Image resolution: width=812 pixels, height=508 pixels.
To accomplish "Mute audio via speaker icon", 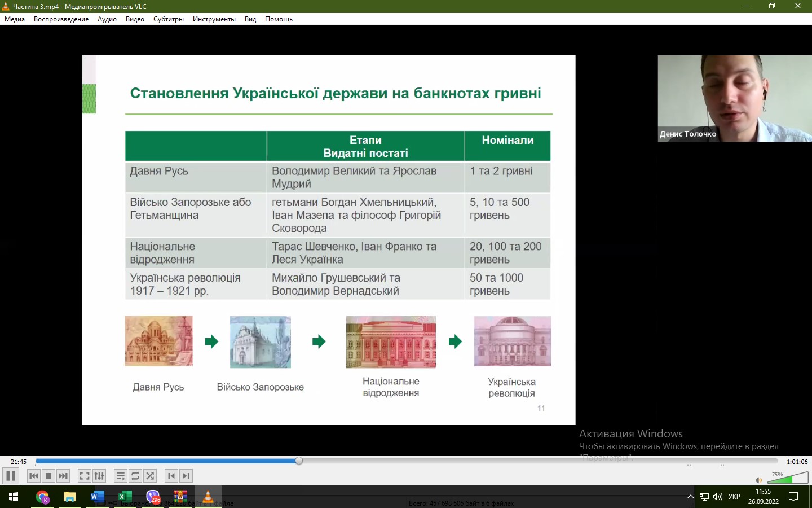I will 758,480.
